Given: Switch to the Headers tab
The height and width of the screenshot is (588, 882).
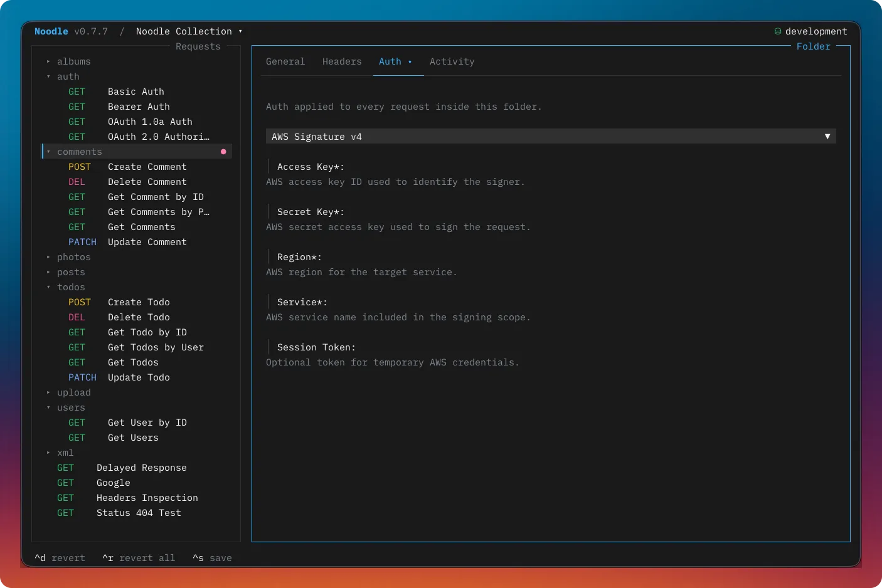Looking at the screenshot, I should [x=342, y=61].
